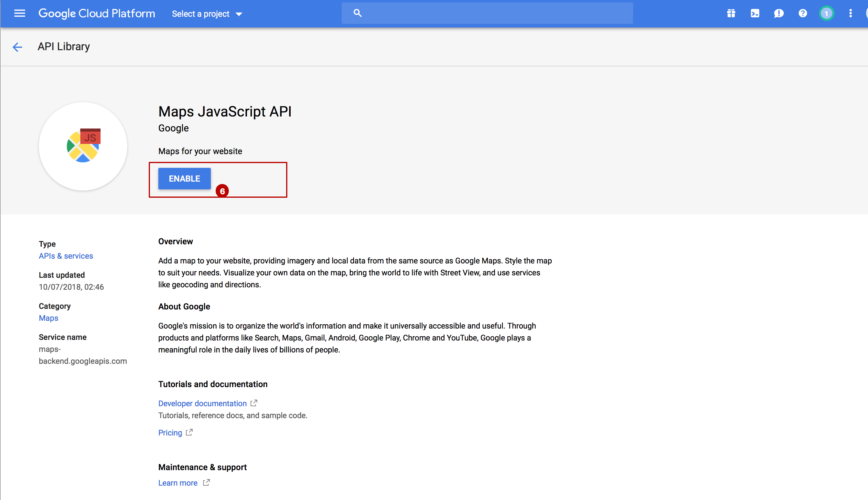Click external link icon beside Developer documentation
Screen dimensions: 868x500
click(x=254, y=403)
